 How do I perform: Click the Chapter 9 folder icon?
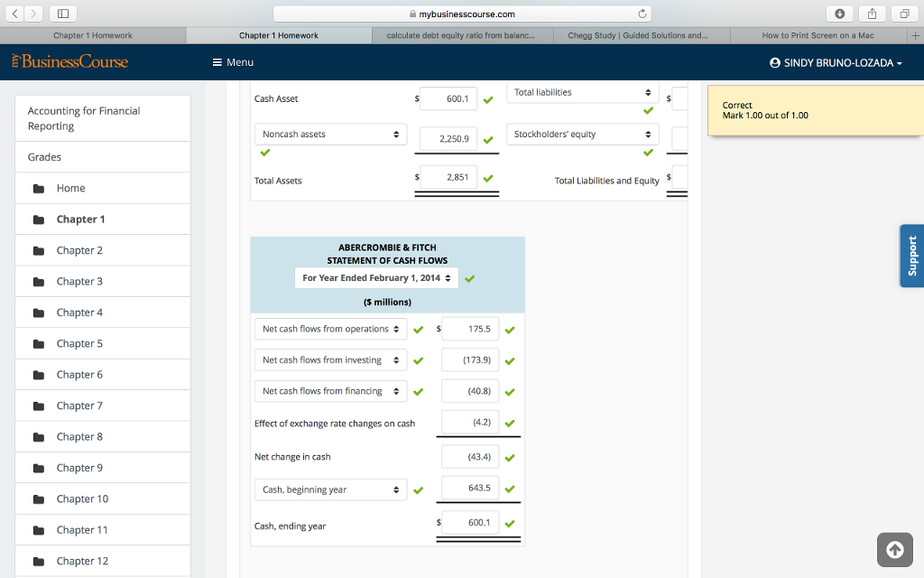coord(39,469)
